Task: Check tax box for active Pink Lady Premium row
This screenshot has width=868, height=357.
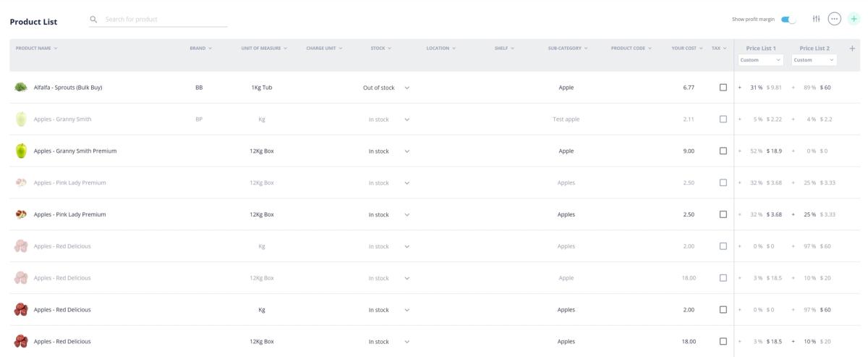Action: pos(723,214)
